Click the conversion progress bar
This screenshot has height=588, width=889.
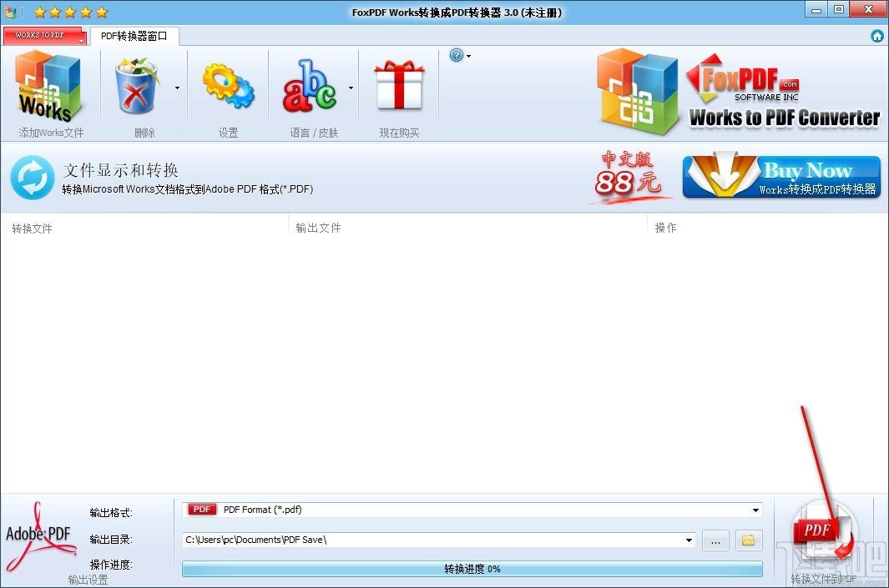pyautogui.click(x=472, y=569)
